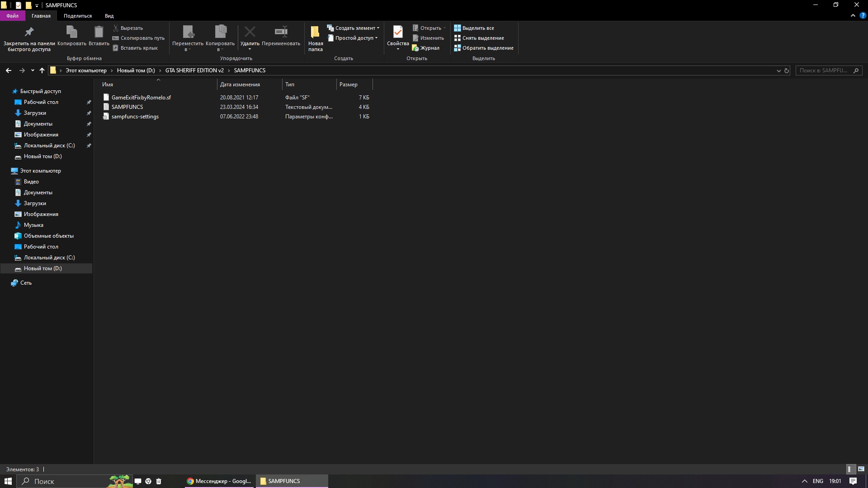Create a new folder with the Новая папка icon

pyautogui.click(x=315, y=32)
